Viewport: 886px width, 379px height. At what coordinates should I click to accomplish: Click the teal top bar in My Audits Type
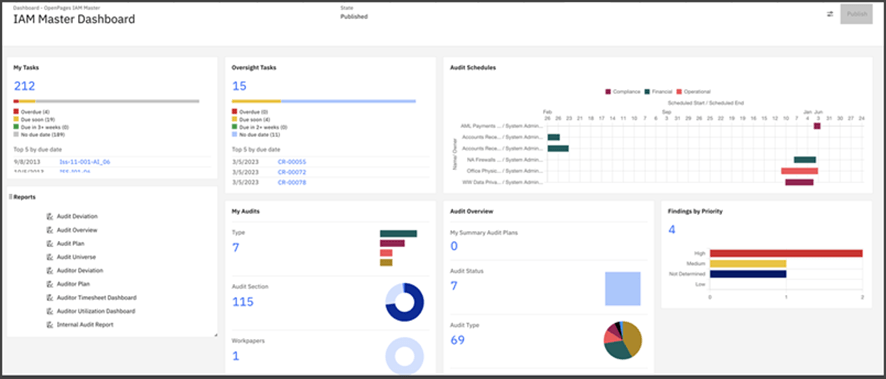(398, 233)
